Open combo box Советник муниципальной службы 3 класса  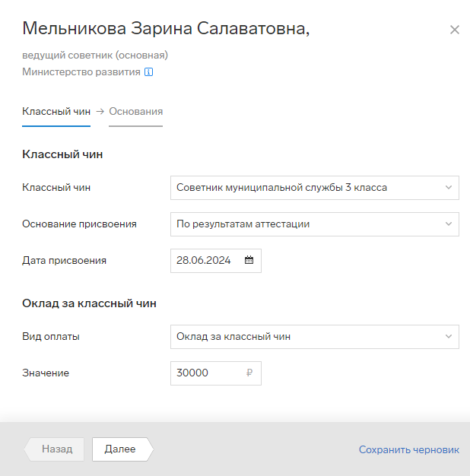315,188
